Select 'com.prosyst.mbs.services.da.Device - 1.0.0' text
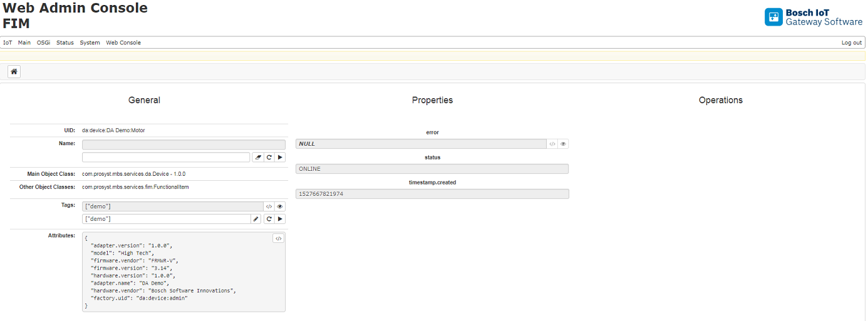The image size is (868, 321). [133, 173]
